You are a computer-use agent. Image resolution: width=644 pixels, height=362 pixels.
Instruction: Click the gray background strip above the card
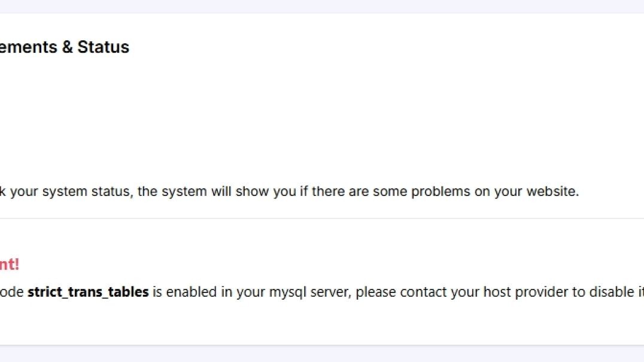[x=322, y=6]
